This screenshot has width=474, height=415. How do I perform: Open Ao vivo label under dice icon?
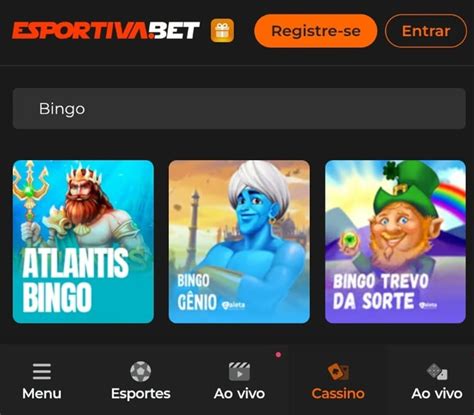437,394
